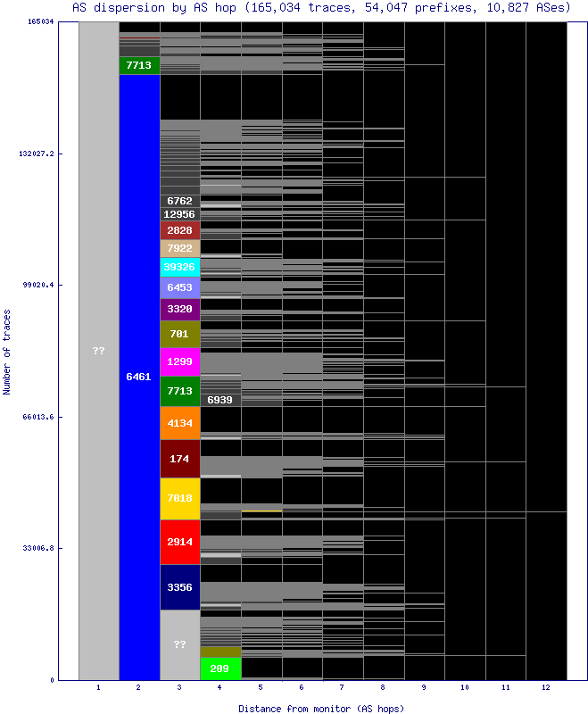The image size is (588, 714).
Task: Select the tan AS 7922 block
Action: [179, 248]
